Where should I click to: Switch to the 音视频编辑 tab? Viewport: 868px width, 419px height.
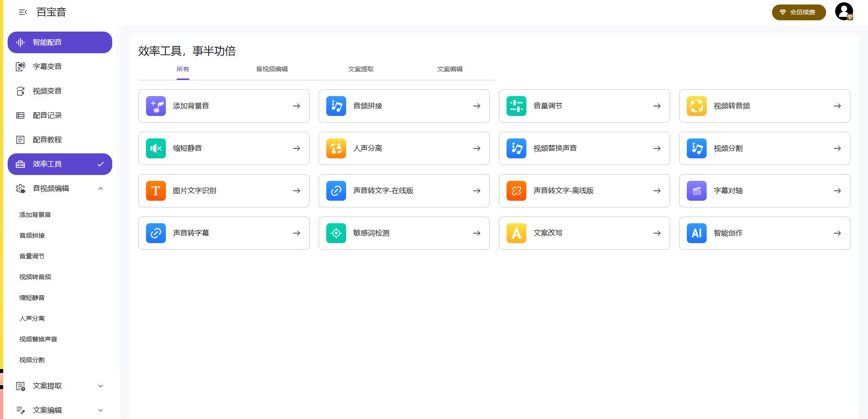click(x=272, y=69)
